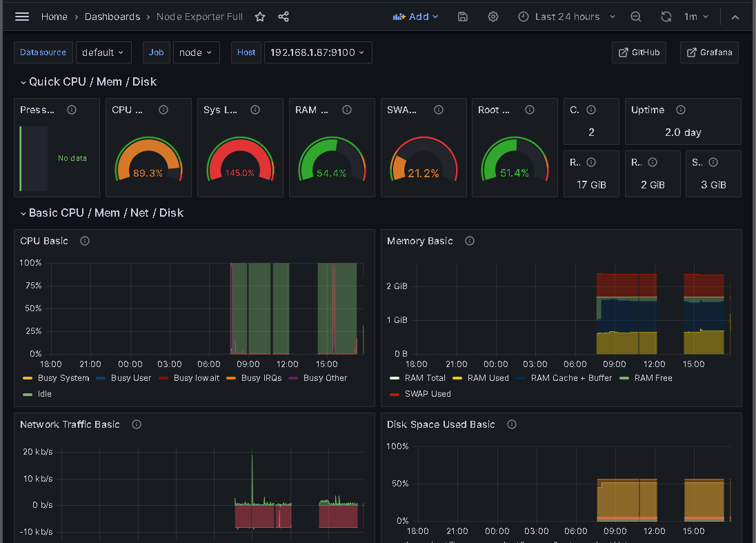This screenshot has height=543, width=756.
Task: Refresh the dashboard now
Action: pos(666,17)
